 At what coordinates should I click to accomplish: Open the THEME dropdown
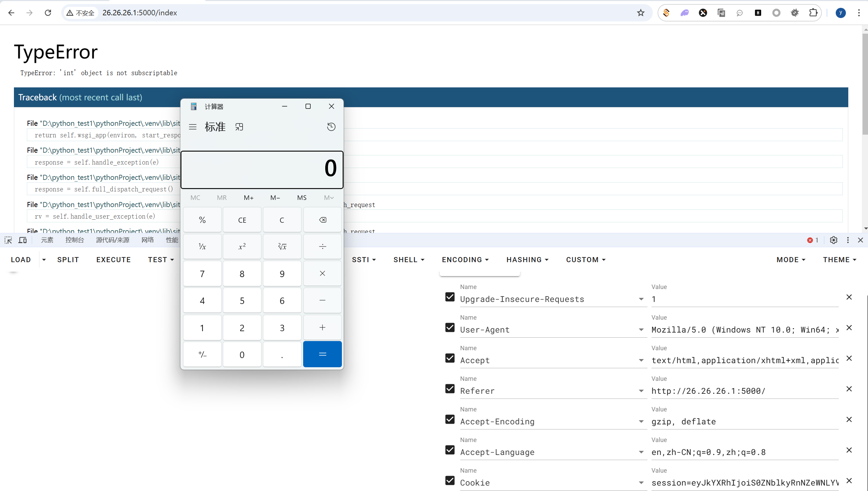(x=839, y=260)
